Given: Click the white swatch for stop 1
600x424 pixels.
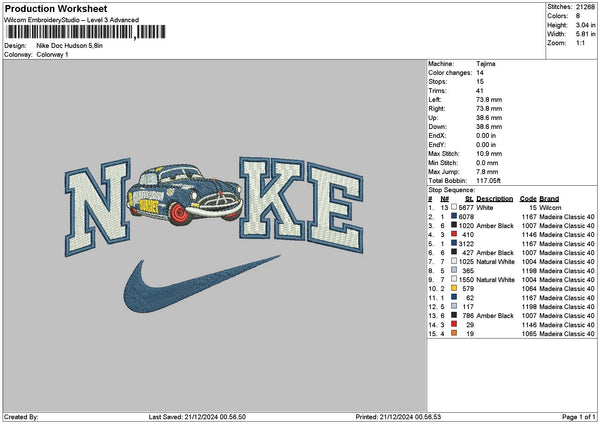Looking at the screenshot, I should [x=454, y=207].
